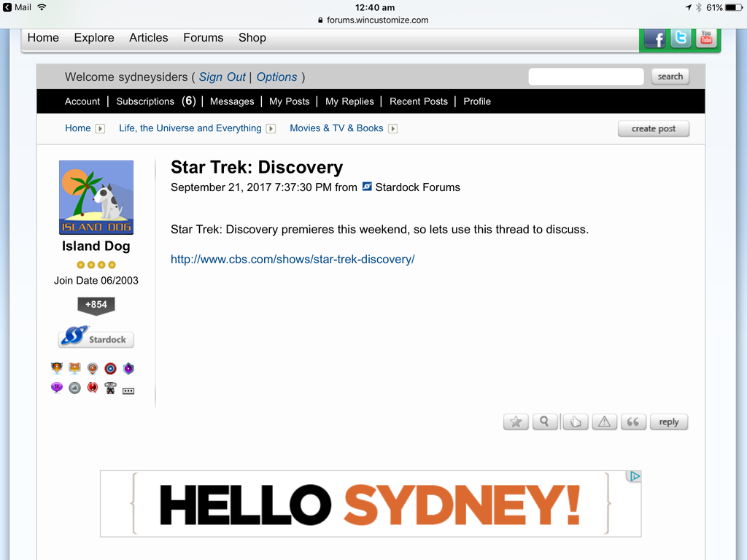Open Life, the Universe and Everything breadcrumb
This screenshot has height=560, width=747.
click(x=190, y=128)
